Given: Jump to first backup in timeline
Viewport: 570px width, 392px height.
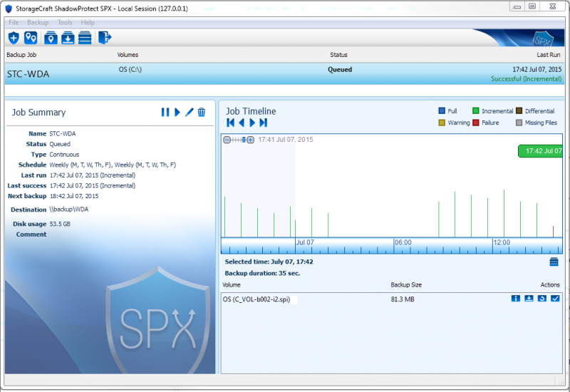Looking at the screenshot, I should tap(230, 123).
